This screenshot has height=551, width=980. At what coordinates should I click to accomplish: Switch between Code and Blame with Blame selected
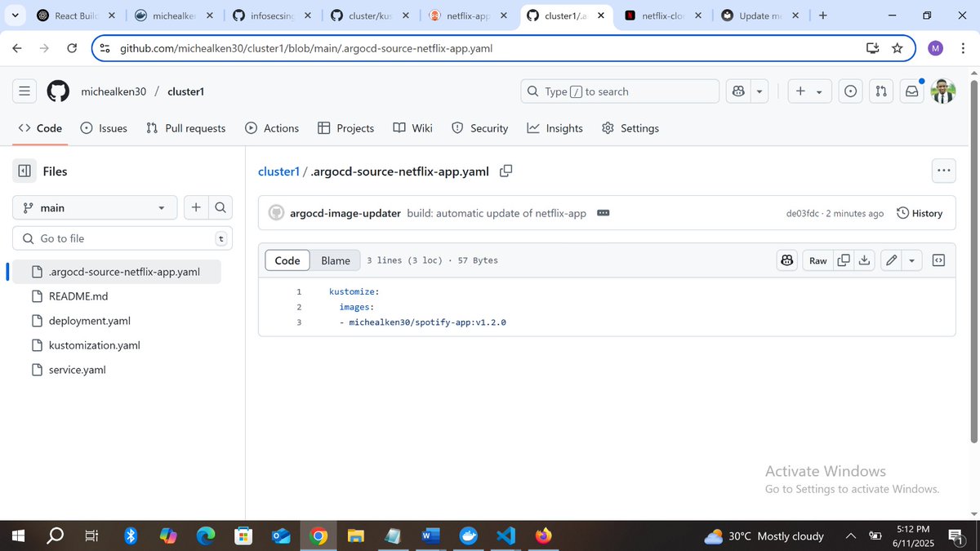(336, 260)
